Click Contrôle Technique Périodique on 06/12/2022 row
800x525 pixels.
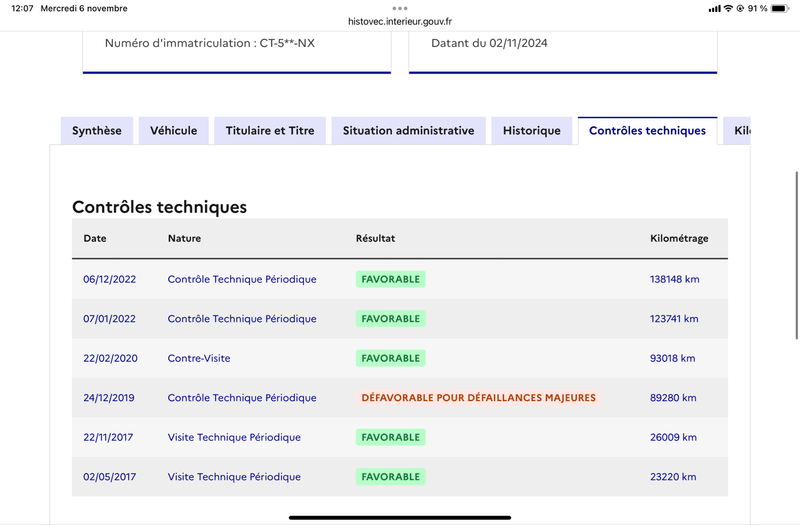pyautogui.click(x=242, y=279)
